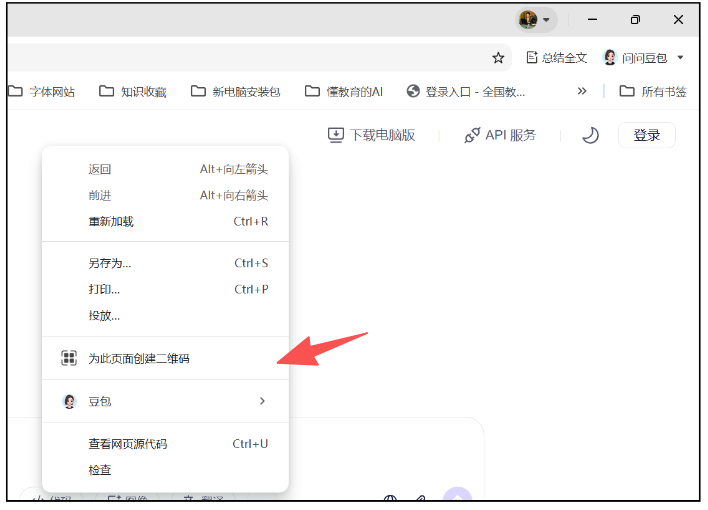Choose 查看网页源代码 from the context menu
Screen dimensions: 708x510
pyautogui.click(x=165, y=444)
